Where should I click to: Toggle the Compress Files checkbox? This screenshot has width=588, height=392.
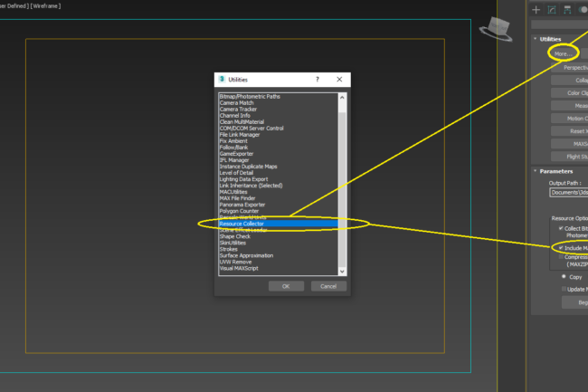561,257
